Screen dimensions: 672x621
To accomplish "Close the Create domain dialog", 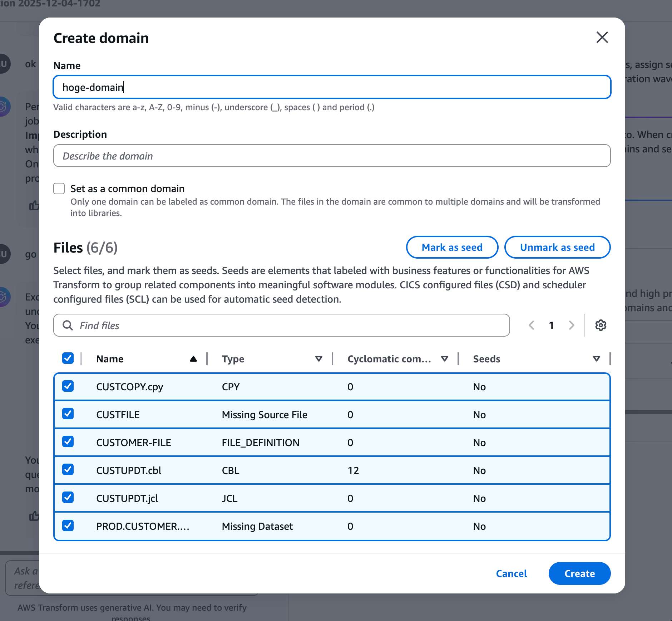I will (602, 37).
